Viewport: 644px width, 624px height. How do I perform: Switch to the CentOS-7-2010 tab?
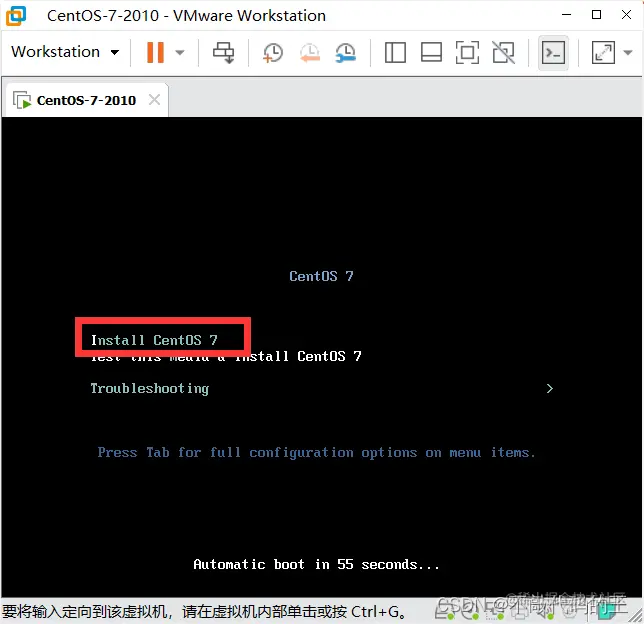pos(86,100)
